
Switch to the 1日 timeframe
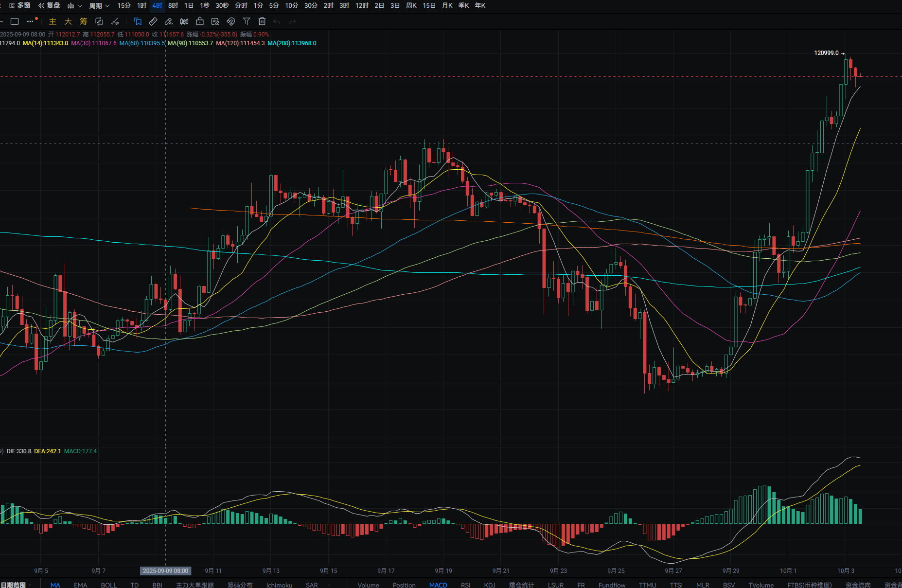pos(189,6)
